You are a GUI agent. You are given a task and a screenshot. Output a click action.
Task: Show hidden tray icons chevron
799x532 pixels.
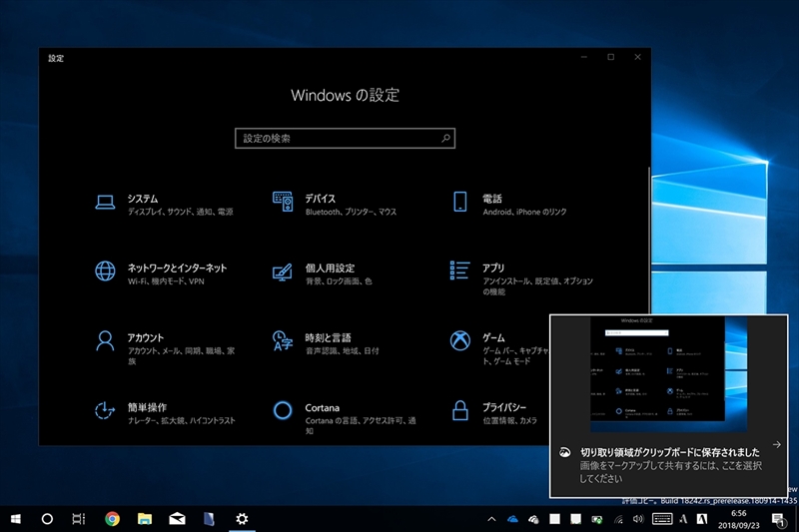[x=491, y=519]
